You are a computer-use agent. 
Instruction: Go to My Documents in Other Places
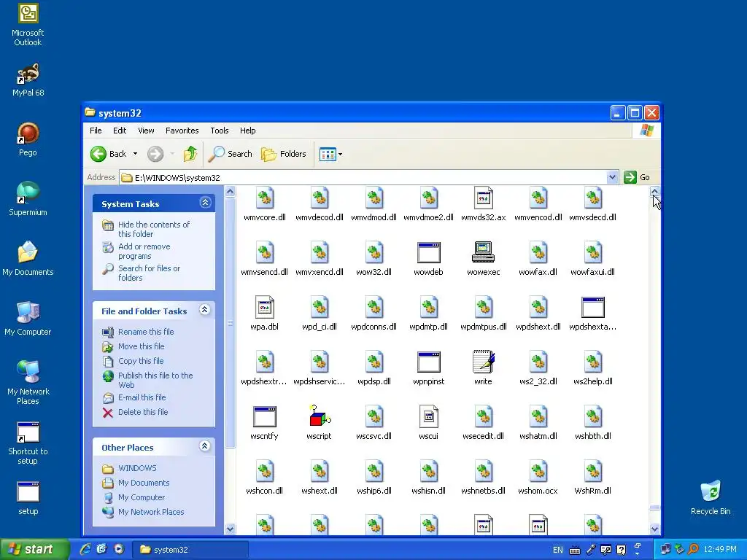[144, 483]
